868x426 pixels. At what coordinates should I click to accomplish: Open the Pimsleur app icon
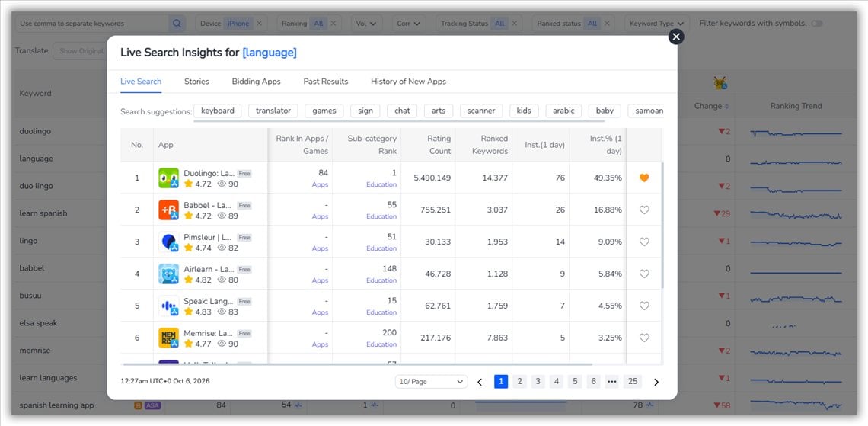168,242
